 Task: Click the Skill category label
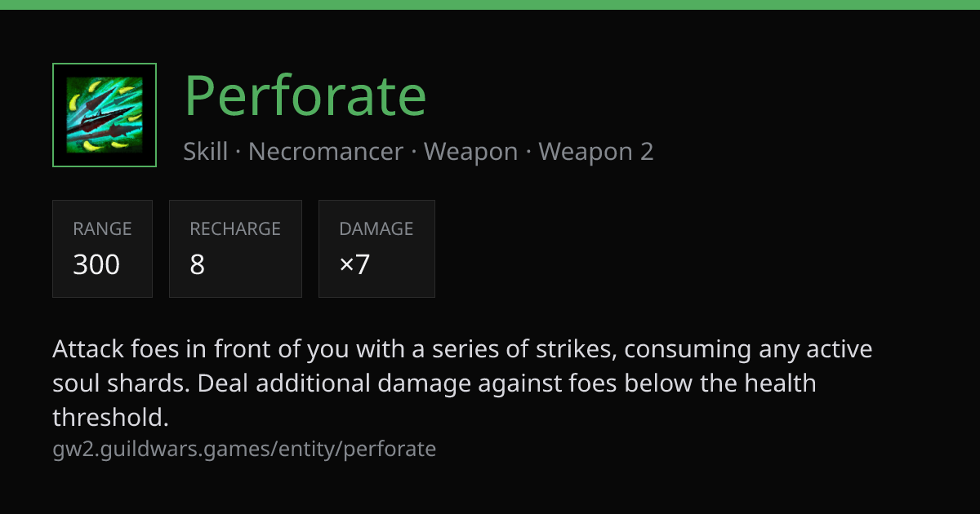pos(206,152)
